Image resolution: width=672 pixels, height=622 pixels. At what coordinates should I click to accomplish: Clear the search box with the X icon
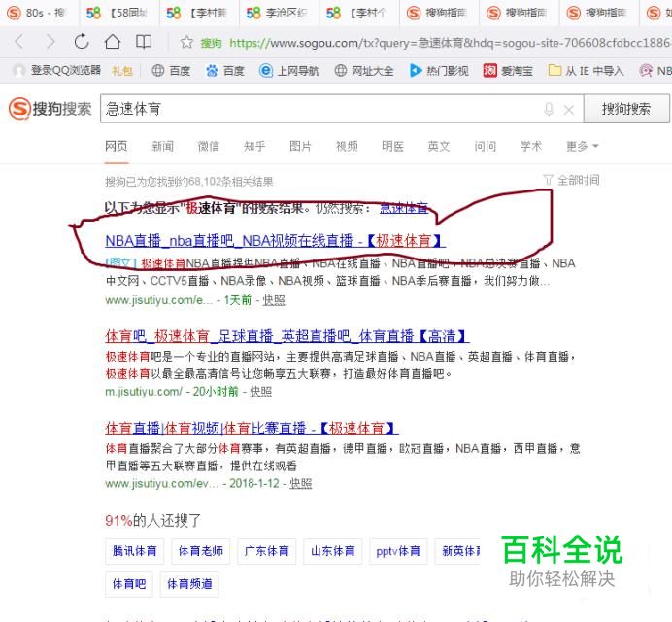tap(569, 110)
